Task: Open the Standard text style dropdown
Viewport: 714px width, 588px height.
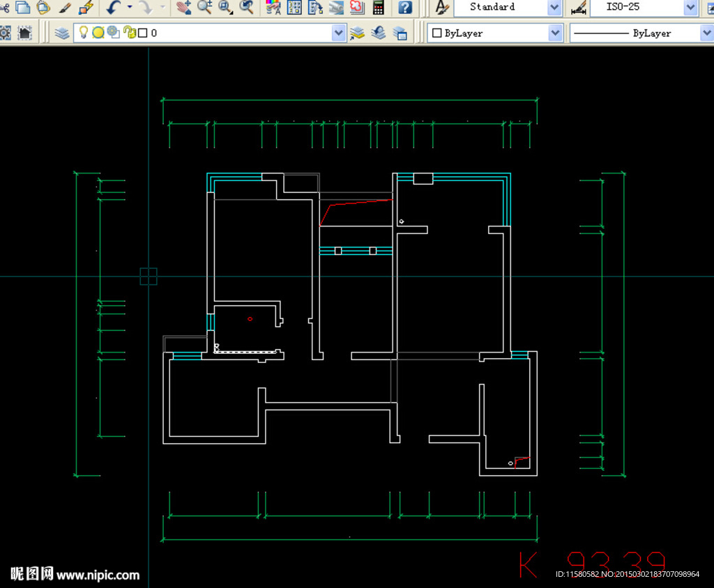Action: tap(554, 8)
